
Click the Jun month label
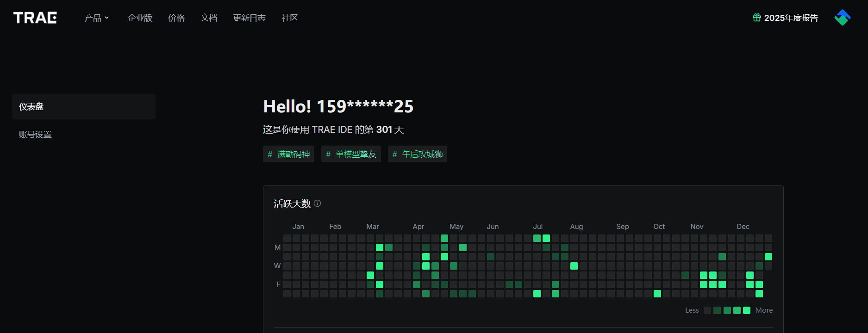click(493, 227)
